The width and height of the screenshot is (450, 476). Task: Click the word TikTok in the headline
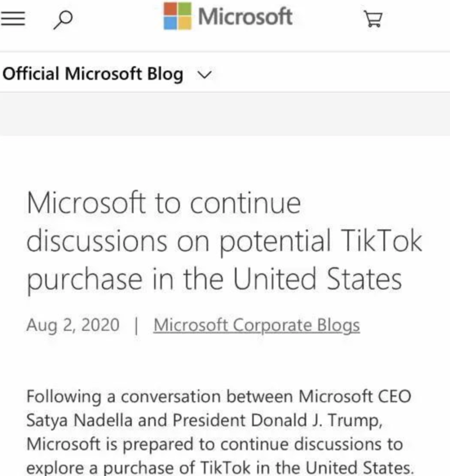click(381, 241)
